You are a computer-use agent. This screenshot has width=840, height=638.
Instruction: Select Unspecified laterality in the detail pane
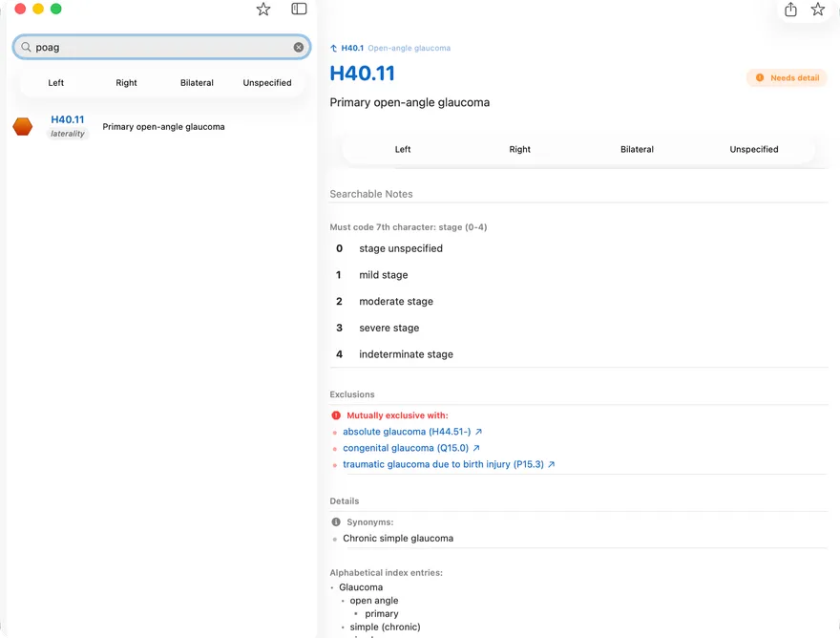tap(754, 150)
